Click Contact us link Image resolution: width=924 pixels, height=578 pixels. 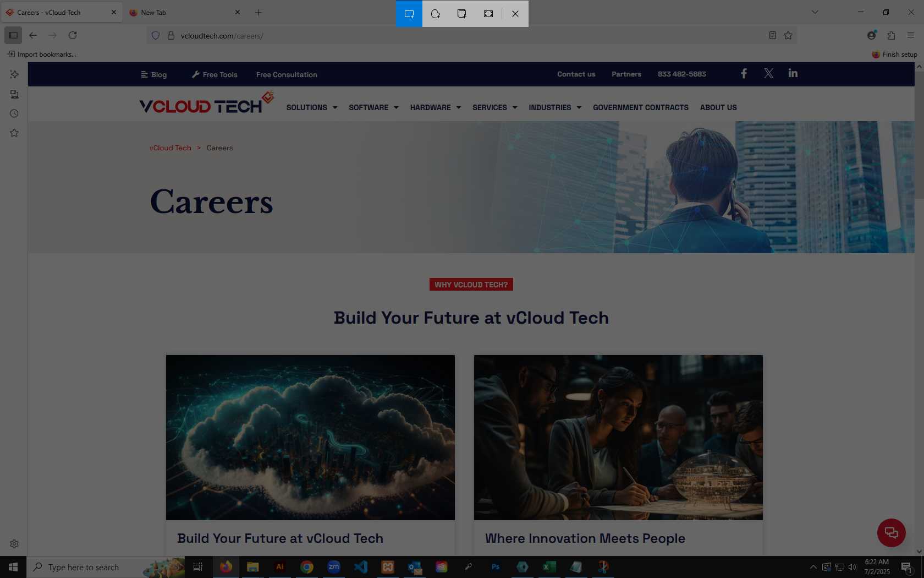[576, 74]
